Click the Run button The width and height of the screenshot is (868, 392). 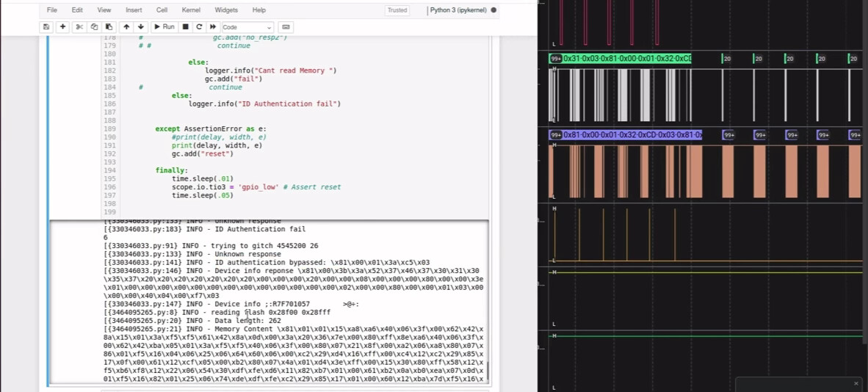164,27
